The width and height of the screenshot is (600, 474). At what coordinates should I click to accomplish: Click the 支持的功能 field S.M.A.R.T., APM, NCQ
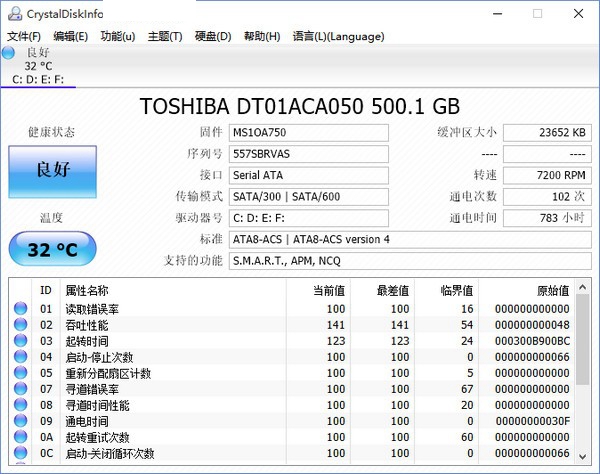[410, 261]
